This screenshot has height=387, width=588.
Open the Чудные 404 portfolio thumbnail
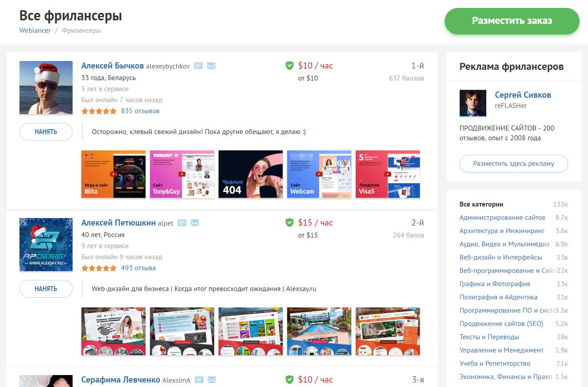pos(250,174)
